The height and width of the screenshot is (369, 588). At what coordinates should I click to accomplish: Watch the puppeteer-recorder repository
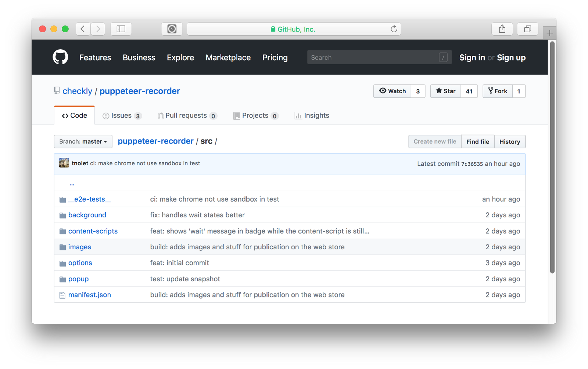pyautogui.click(x=392, y=91)
